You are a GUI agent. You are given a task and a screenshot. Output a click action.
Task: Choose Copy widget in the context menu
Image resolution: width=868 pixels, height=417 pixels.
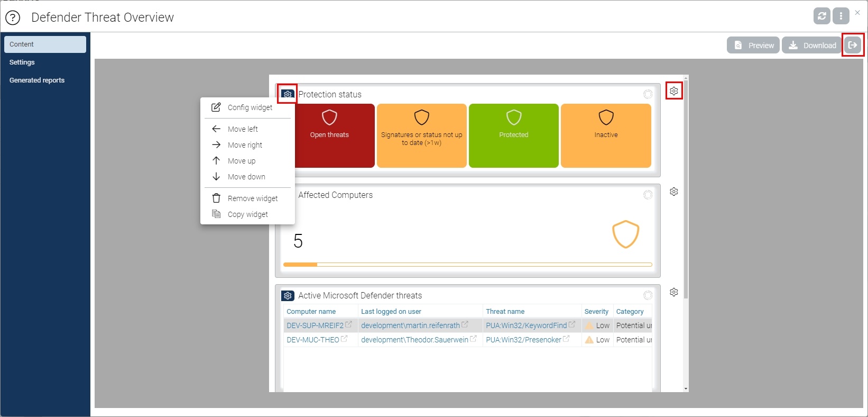247,214
